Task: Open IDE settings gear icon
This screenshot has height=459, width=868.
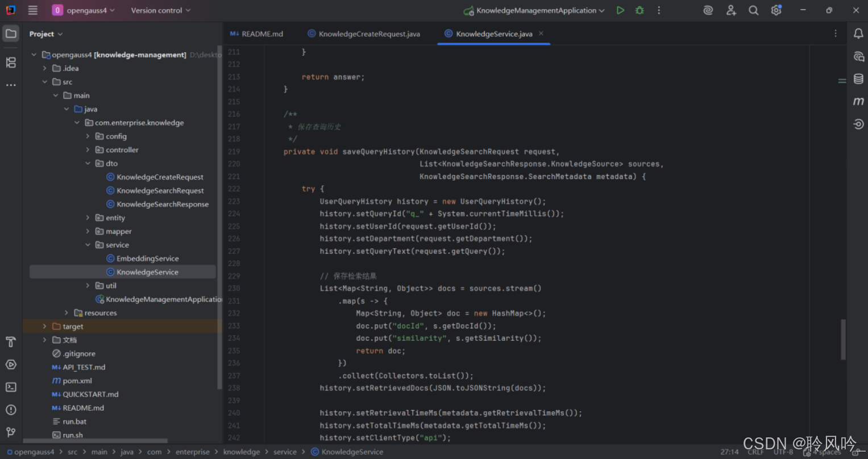Action: [776, 10]
